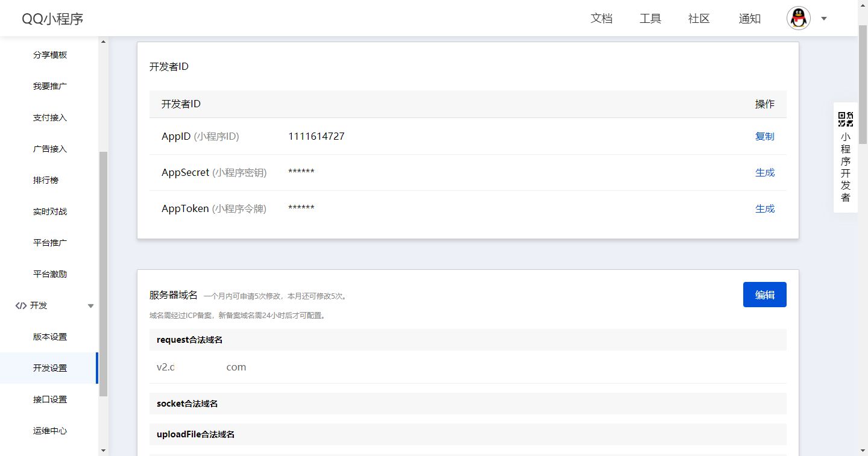Click the QQ penguin avatar icon
This screenshot has width=868, height=456.
[x=799, y=19]
